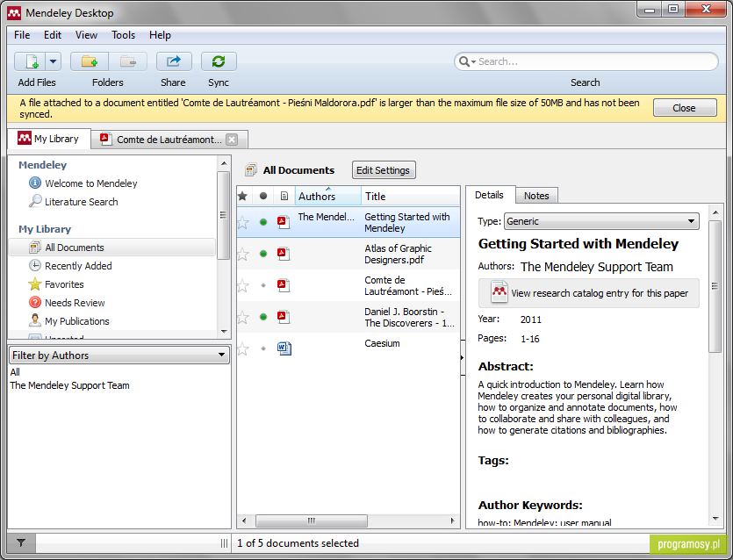Toggle read status of Comte de Lautréamont
The image size is (733, 560).
pyautogui.click(x=263, y=285)
